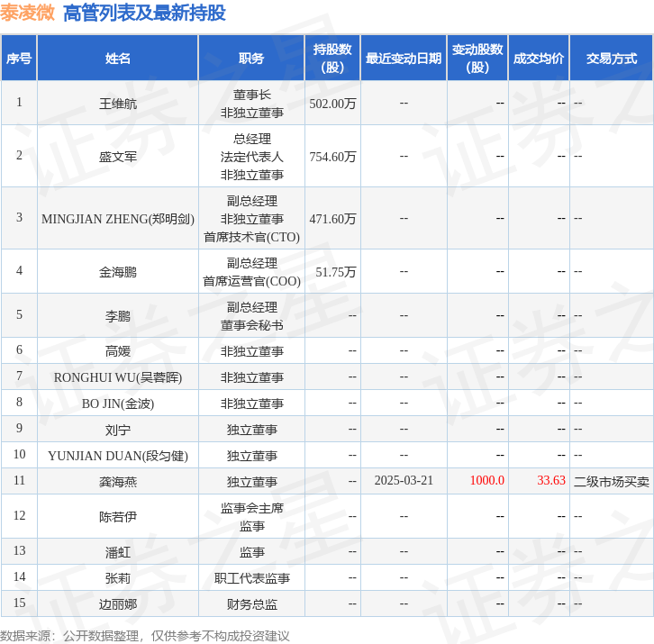
Task: Click the position 监事会主席
Action: [x=252, y=508]
